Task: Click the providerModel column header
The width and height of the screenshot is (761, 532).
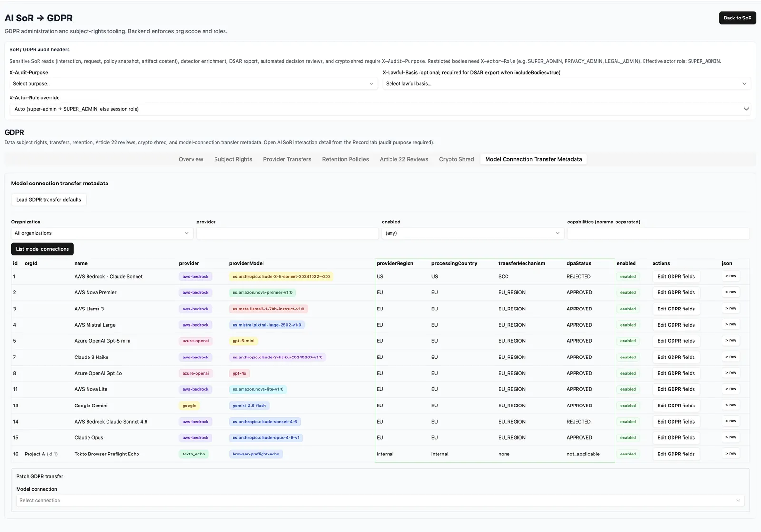Action: pos(246,263)
